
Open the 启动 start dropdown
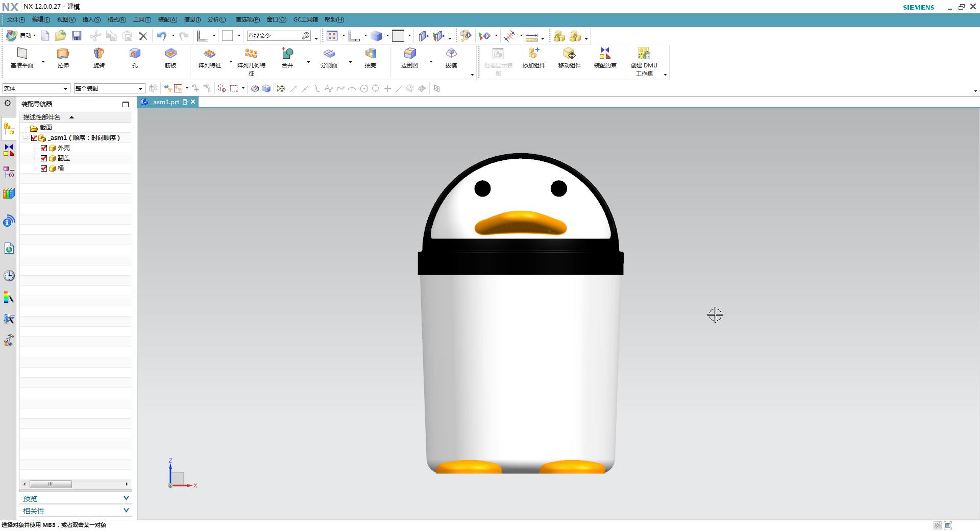(21, 36)
